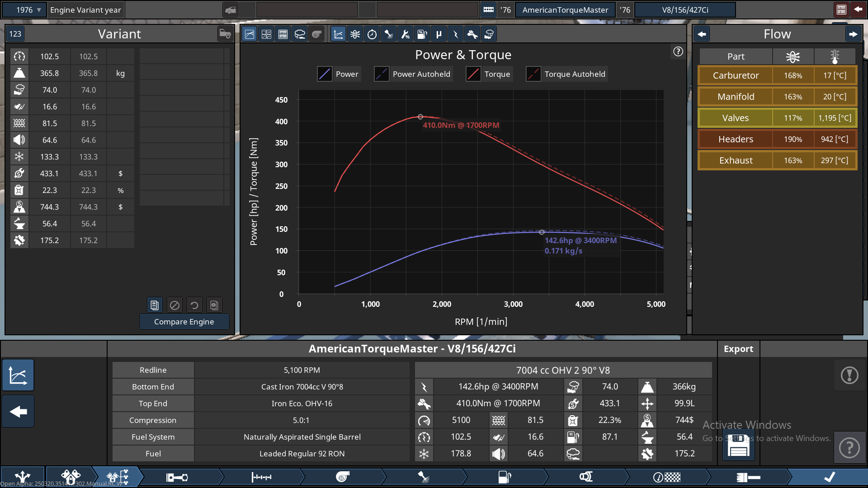868x488 pixels.
Task: Toggle the Power Autoheld curve legend
Action: point(413,74)
